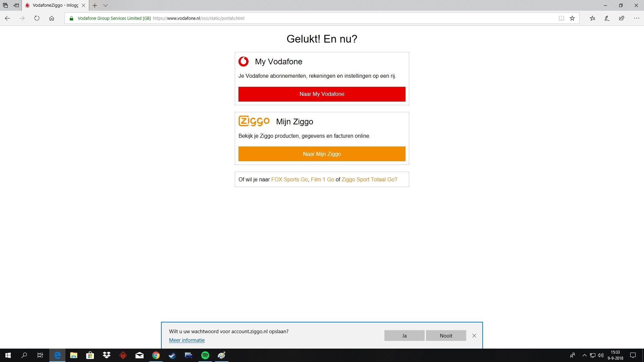The width and height of the screenshot is (644, 362).
Task: Share this page icon
Action: pyautogui.click(x=622, y=18)
